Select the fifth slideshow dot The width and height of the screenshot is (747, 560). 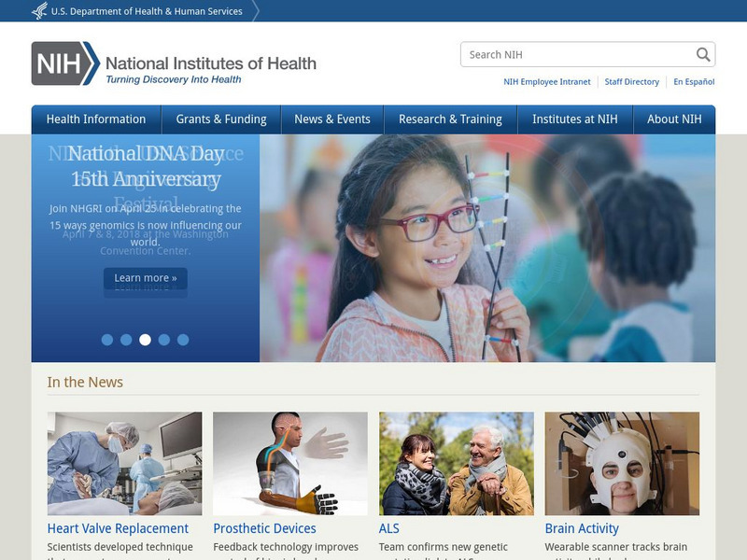(183, 340)
